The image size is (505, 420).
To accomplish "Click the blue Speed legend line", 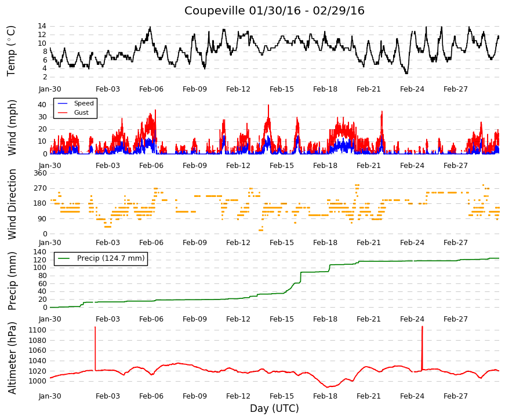I will (x=63, y=103).
